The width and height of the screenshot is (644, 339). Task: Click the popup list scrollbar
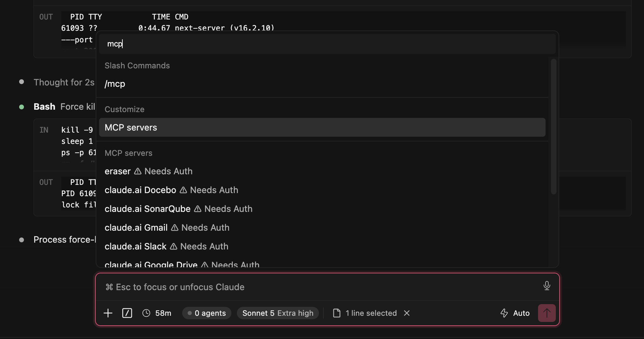coord(553,126)
